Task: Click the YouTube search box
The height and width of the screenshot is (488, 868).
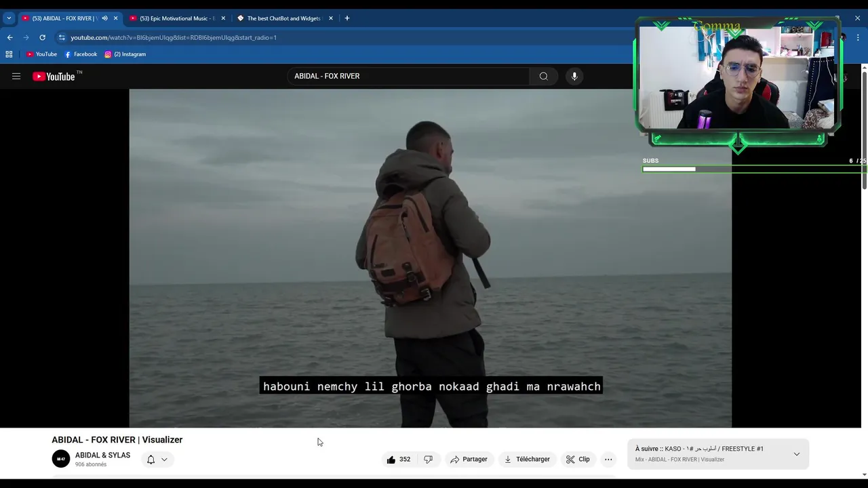Action: pyautogui.click(x=408, y=77)
